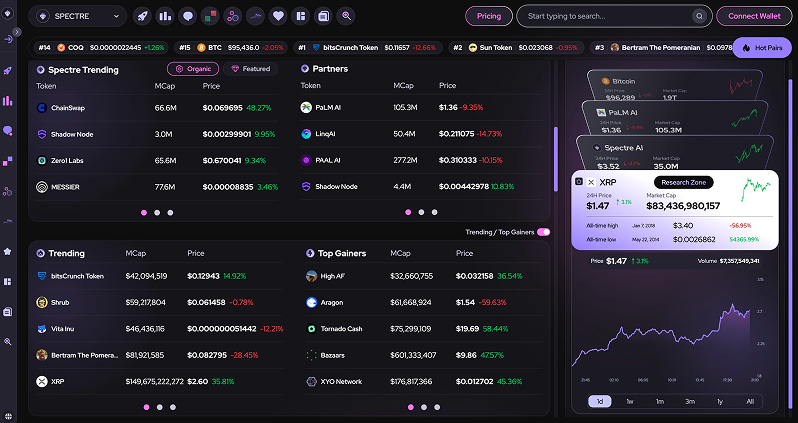Screen dimensions: 798x423
Task: Select the 1m chart range tab
Action: (660, 402)
